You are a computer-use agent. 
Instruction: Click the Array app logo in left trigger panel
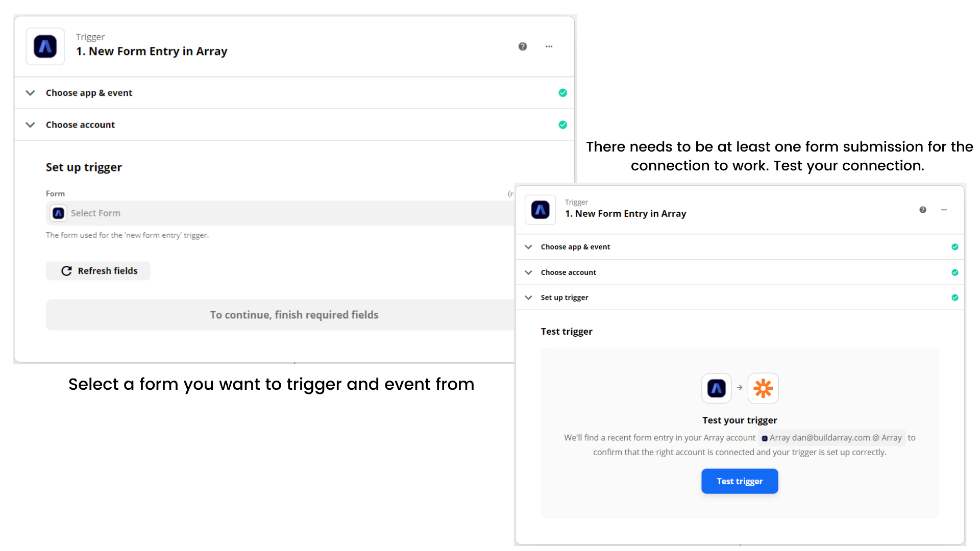pyautogui.click(x=45, y=46)
